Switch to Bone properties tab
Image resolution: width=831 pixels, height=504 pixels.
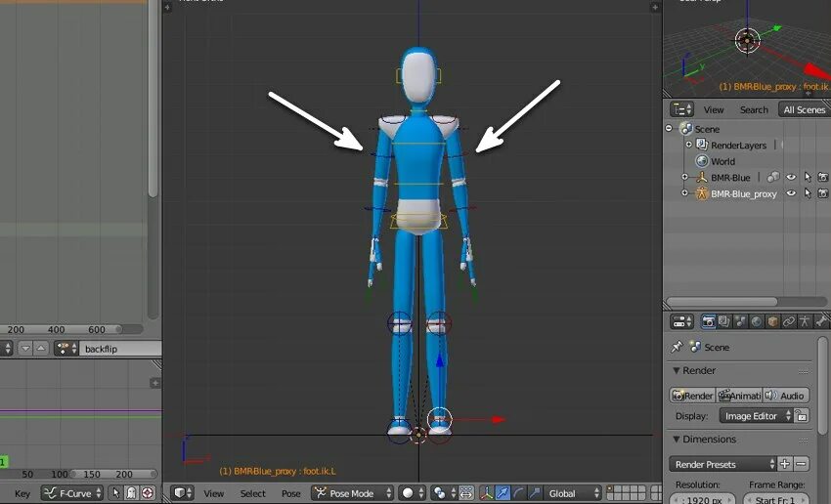821,321
